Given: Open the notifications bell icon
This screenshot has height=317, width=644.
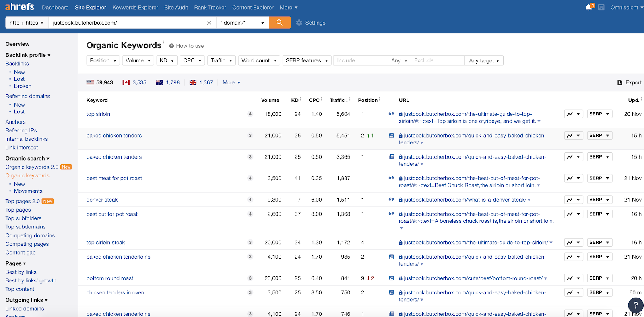Looking at the screenshot, I should tap(589, 8).
